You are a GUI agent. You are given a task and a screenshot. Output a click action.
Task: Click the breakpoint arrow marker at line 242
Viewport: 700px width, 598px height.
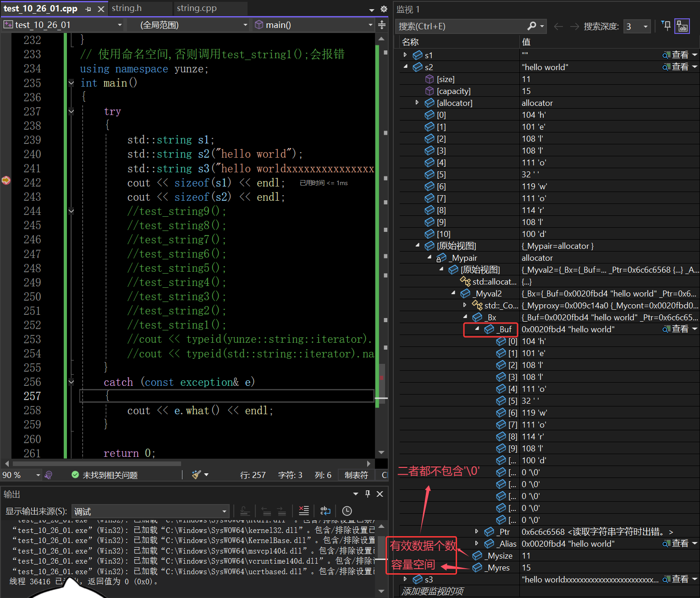coord(6,181)
